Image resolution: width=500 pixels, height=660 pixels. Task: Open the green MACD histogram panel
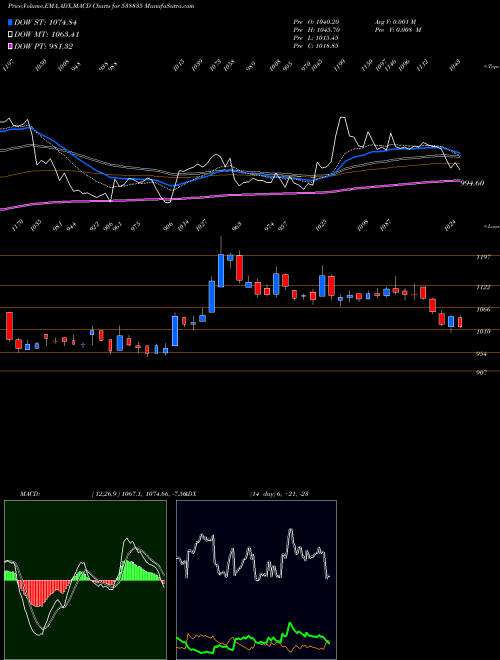[85, 580]
